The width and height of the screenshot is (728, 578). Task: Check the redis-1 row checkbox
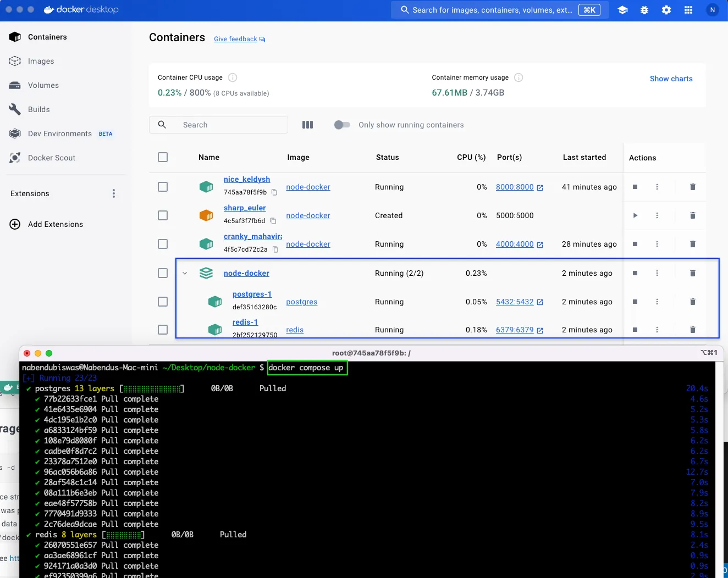(163, 330)
